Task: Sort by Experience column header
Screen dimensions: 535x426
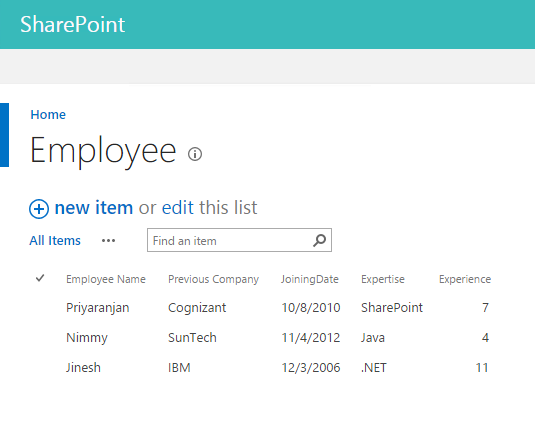Action: 465,279
